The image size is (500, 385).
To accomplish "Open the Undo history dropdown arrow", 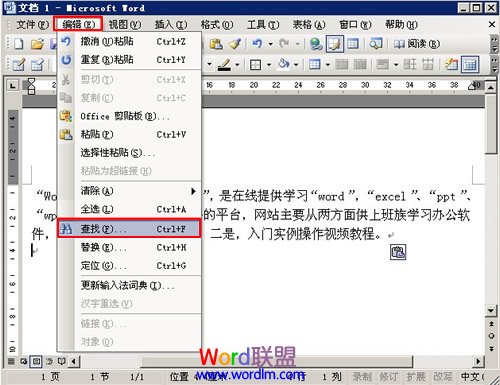I will [270, 44].
